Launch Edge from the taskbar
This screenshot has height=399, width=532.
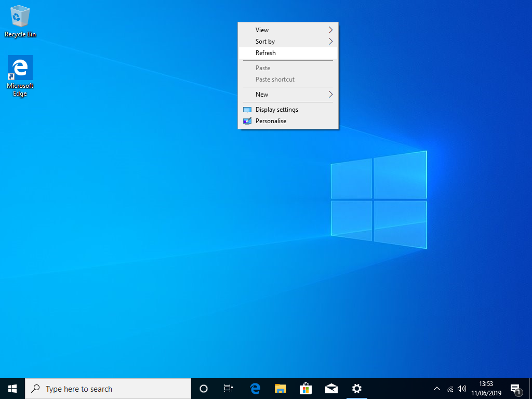coord(255,389)
